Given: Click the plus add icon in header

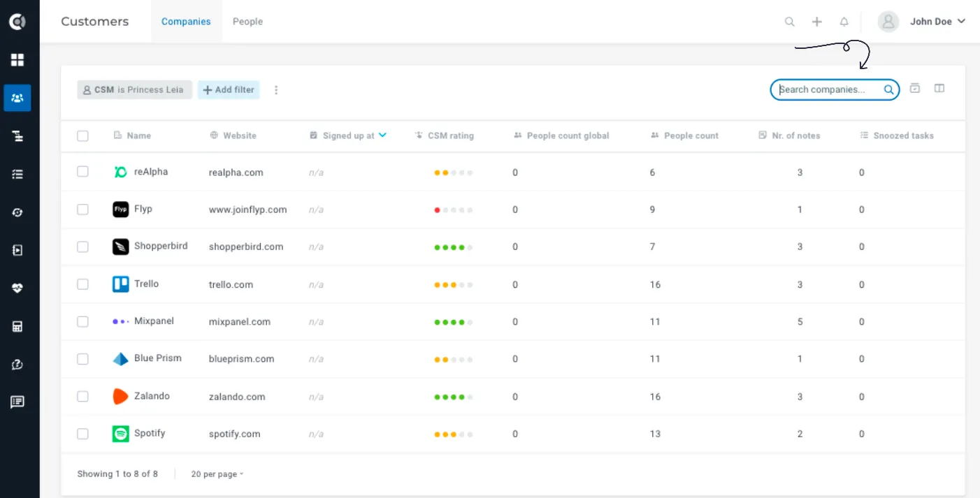Looking at the screenshot, I should point(816,22).
